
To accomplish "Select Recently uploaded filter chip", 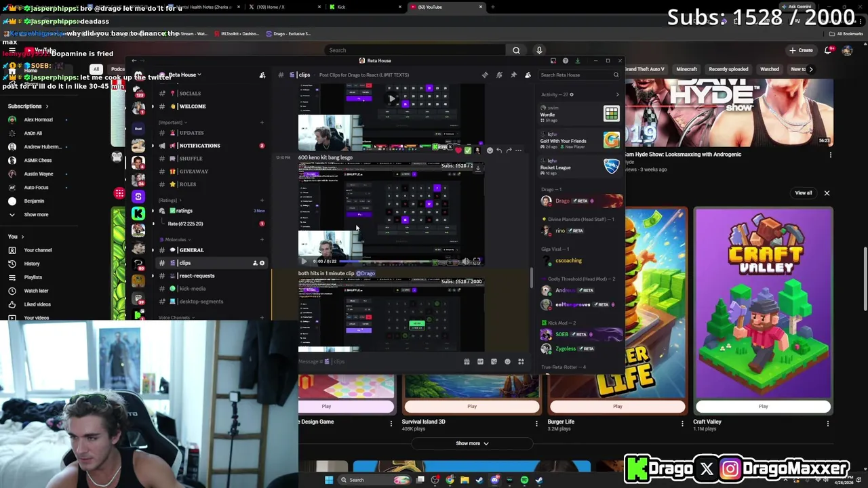I will pyautogui.click(x=728, y=69).
